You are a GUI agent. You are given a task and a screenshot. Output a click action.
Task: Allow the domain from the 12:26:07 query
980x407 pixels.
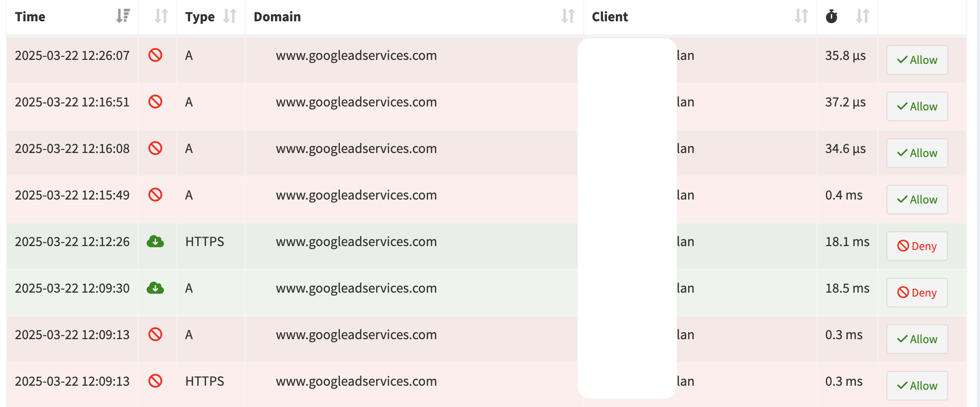click(917, 60)
